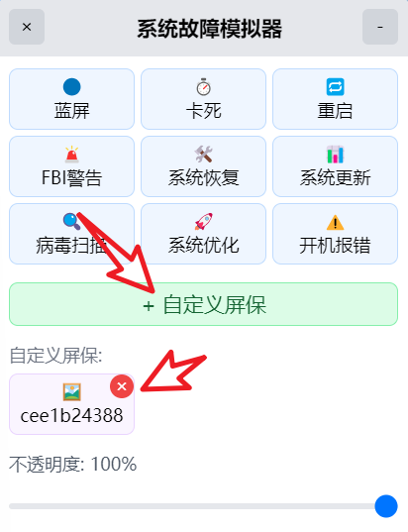The width and height of the screenshot is (408, 532).
Task: Click the picture icon on cee1b24388
Action: (71, 392)
